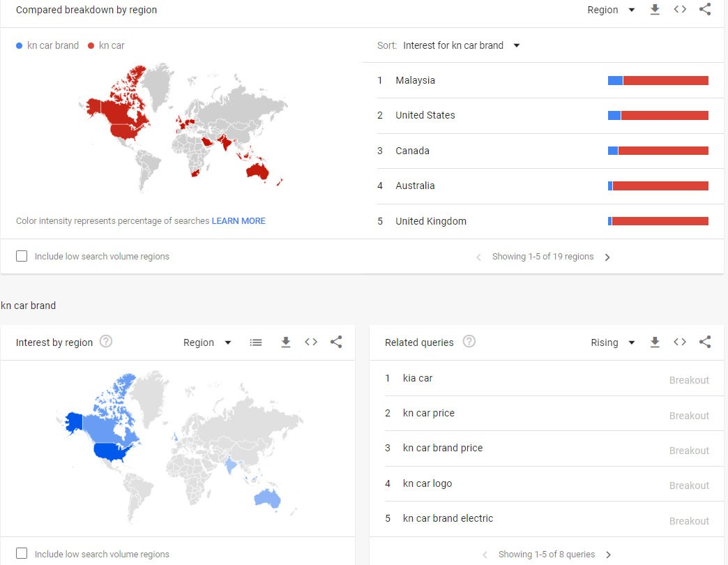Viewport: 728px width, 565px height.
Task: Click the 'kia car' related query
Action: [x=418, y=378]
